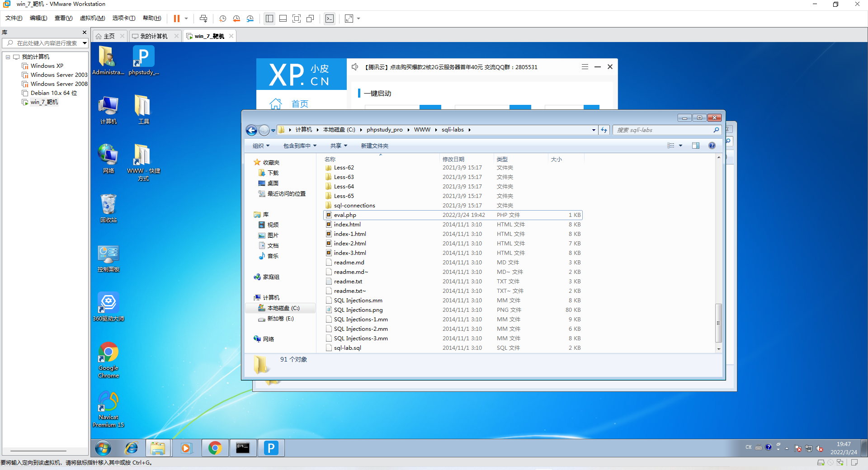Click the stretch guest display icon
Viewport: 868px width, 470px height.
pyautogui.click(x=349, y=19)
